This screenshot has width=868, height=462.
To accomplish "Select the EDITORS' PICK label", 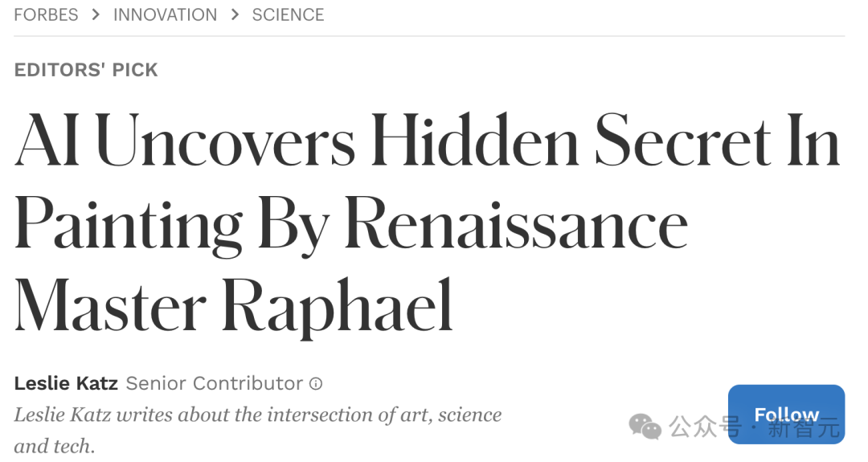I will click(x=86, y=70).
